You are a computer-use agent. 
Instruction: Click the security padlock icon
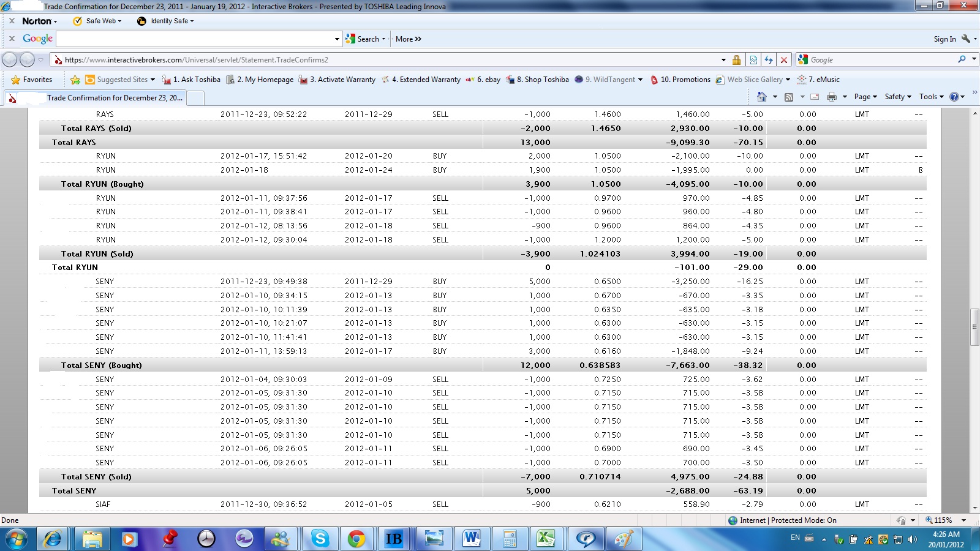[736, 60]
